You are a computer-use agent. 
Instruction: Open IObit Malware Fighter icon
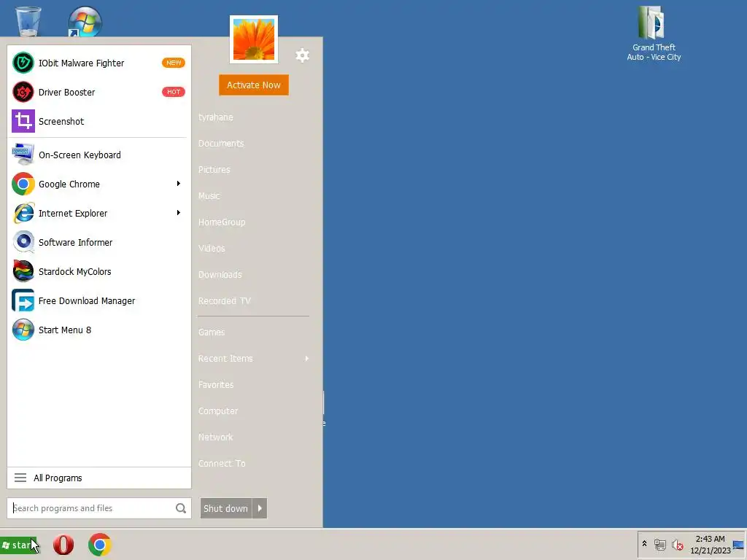(x=23, y=63)
